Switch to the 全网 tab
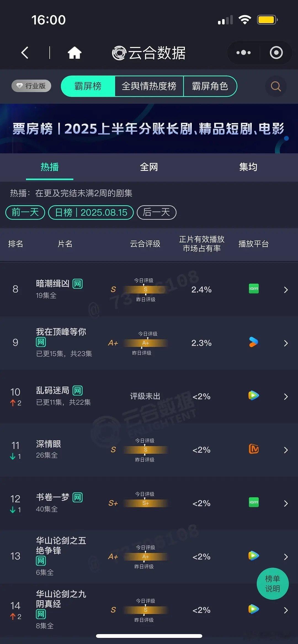Viewport: 298px width, 644px height. coord(149,167)
